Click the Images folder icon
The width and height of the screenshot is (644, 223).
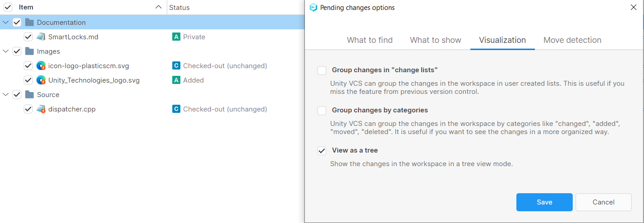(30, 51)
